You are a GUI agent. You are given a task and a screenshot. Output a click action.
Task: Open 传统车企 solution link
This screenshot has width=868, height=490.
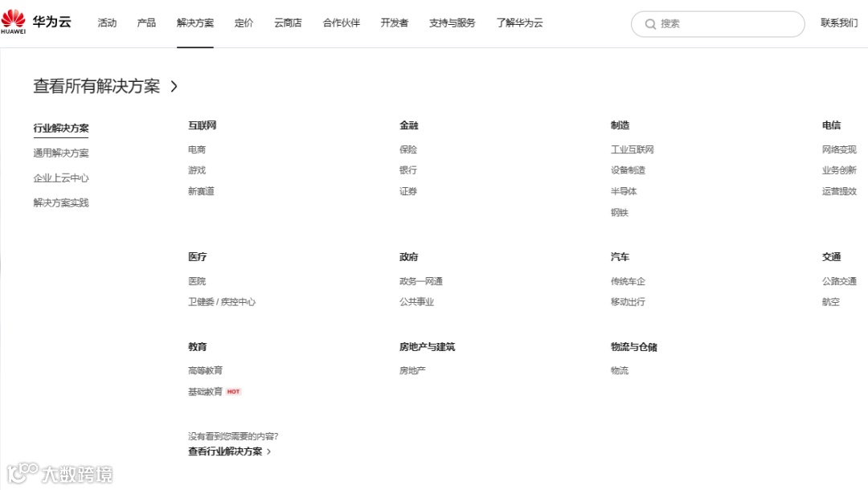click(628, 281)
